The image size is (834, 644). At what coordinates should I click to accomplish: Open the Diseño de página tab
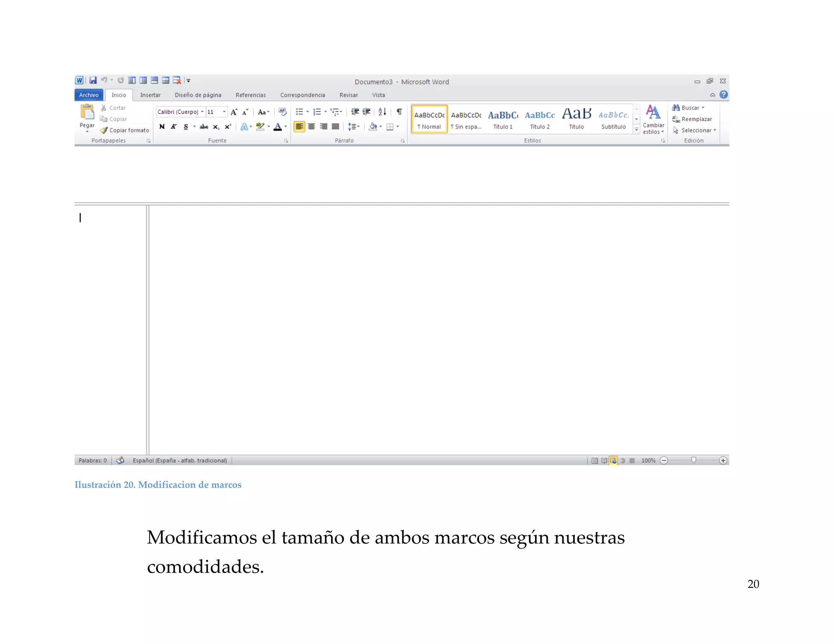[198, 95]
